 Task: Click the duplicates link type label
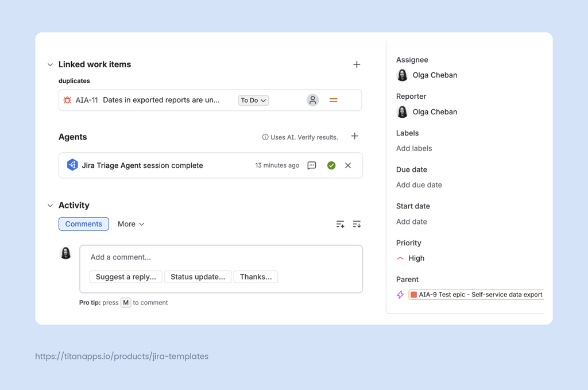[74, 81]
